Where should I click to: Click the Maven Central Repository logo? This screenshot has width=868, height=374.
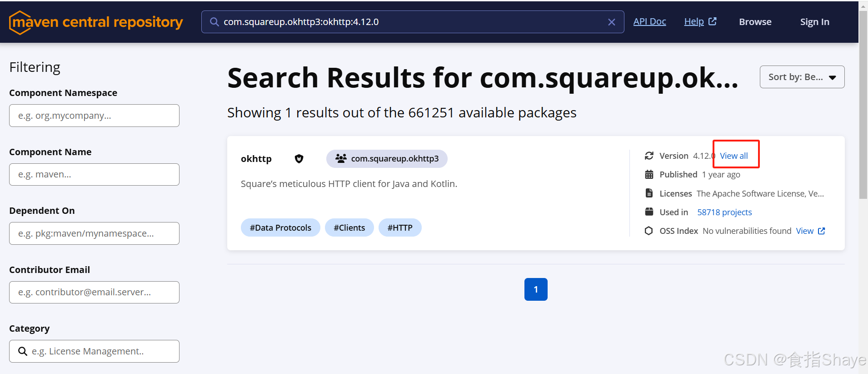(x=96, y=22)
